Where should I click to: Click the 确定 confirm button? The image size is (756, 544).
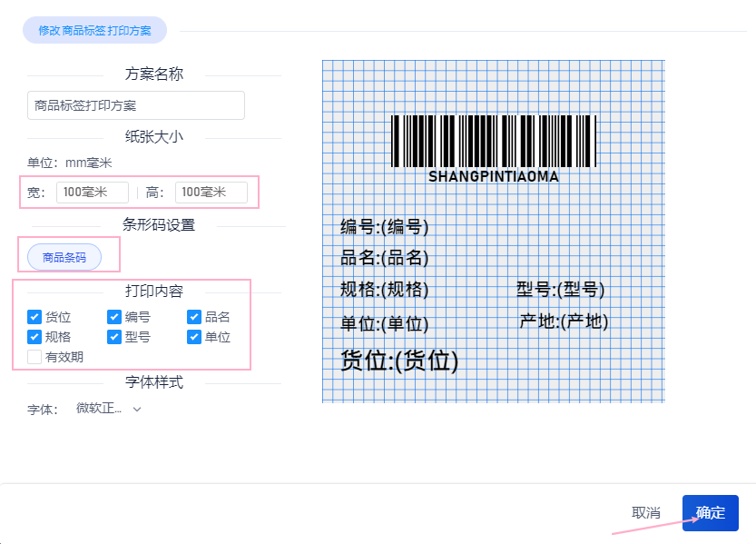click(711, 512)
